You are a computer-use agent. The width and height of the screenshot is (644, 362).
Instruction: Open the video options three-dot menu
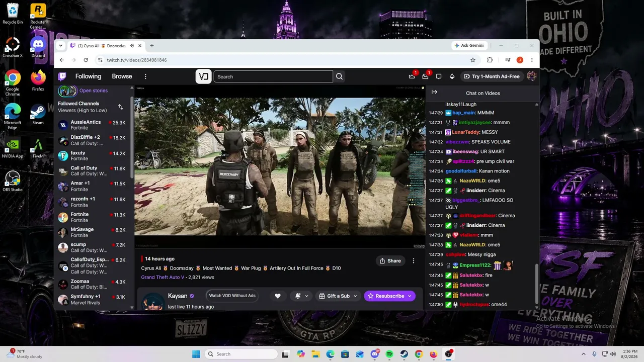(x=414, y=261)
